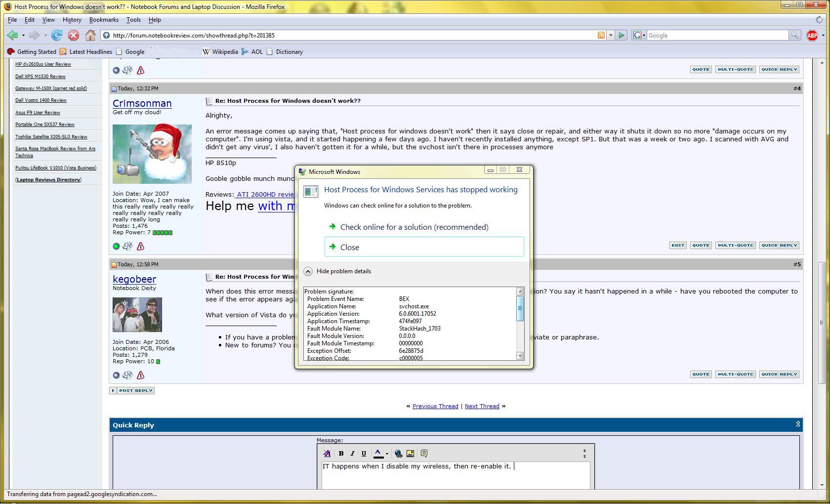Click the Getting Started bookmark
The height and width of the screenshot is (504, 830).
click(x=32, y=51)
